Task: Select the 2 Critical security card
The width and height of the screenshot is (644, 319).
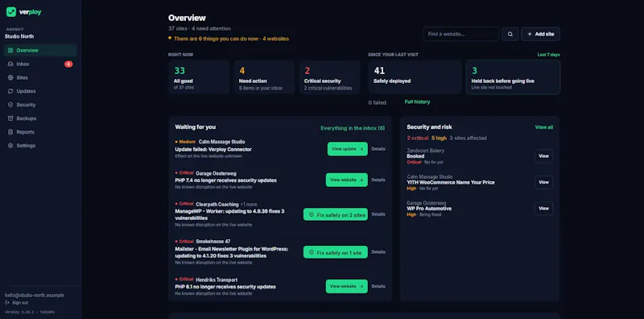Action: tap(329, 77)
